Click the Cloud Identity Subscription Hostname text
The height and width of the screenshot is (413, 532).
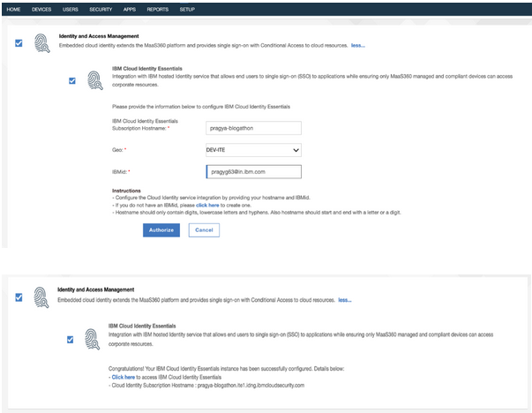[x=208, y=386]
